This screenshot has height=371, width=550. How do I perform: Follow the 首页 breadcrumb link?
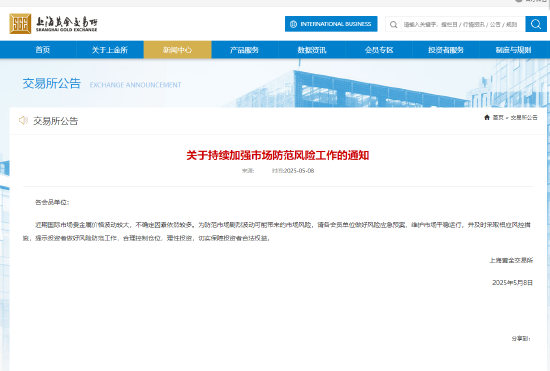coord(498,117)
